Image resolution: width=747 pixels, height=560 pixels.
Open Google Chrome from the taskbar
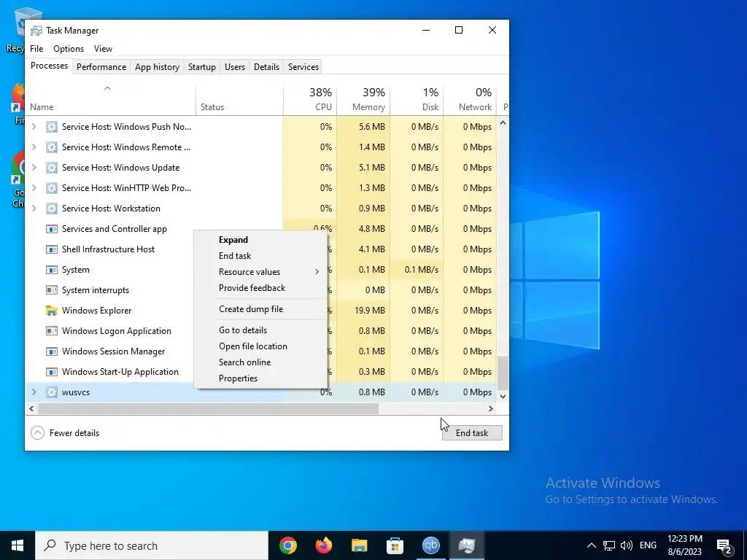click(288, 545)
